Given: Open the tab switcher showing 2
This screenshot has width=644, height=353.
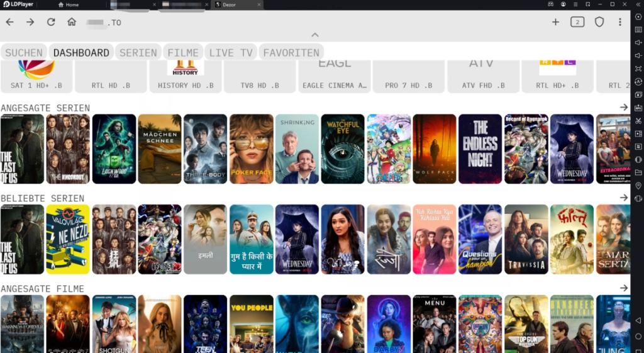Looking at the screenshot, I should click(x=577, y=22).
